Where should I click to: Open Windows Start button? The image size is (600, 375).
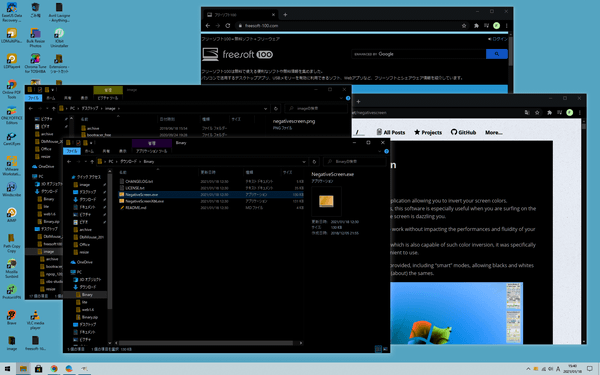click(x=8, y=369)
